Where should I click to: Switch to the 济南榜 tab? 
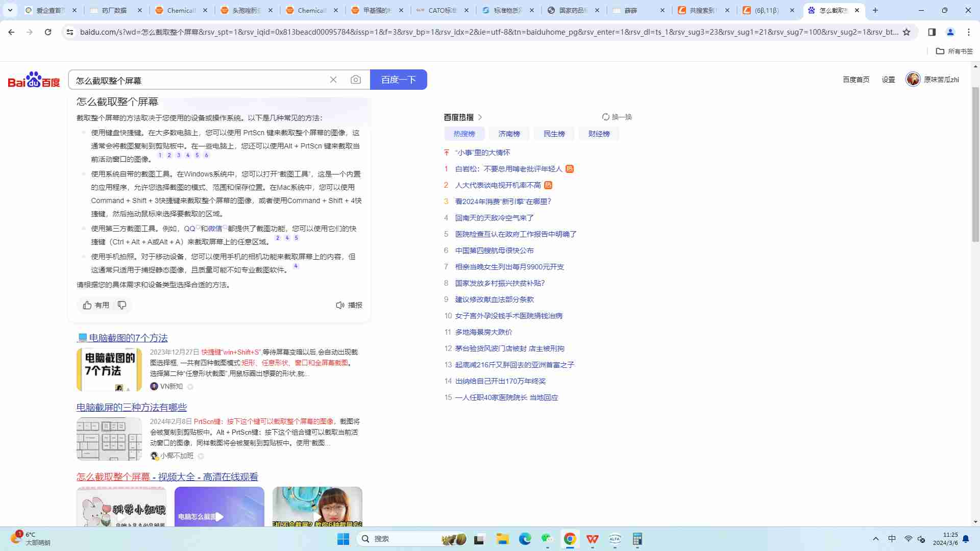509,134
